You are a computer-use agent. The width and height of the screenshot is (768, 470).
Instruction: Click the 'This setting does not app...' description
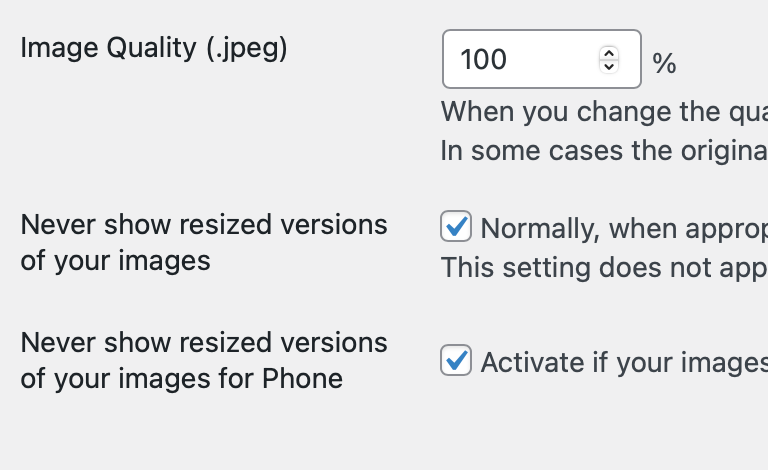tap(604, 267)
